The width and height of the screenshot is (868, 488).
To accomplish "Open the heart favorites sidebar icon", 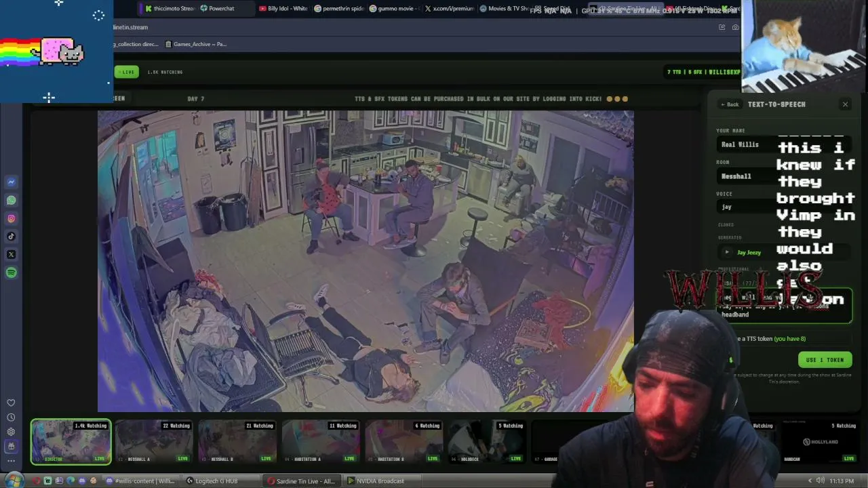I will click(11, 403).
